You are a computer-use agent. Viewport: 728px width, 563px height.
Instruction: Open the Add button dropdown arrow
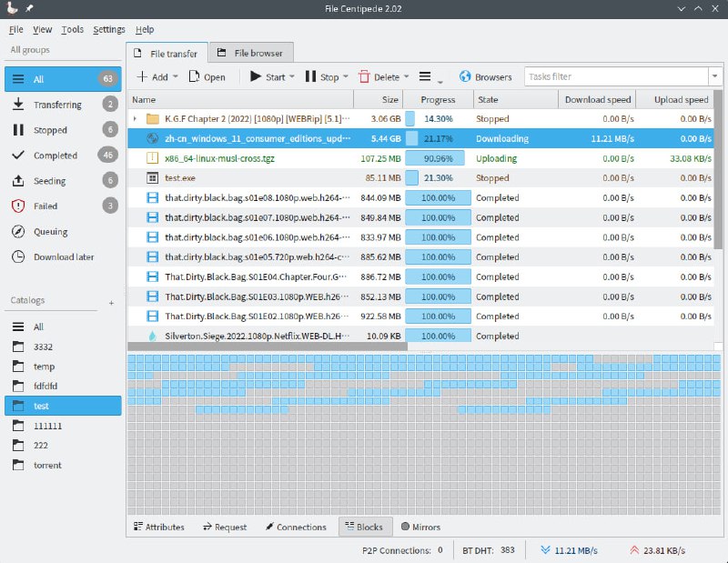tap(177, 77)
